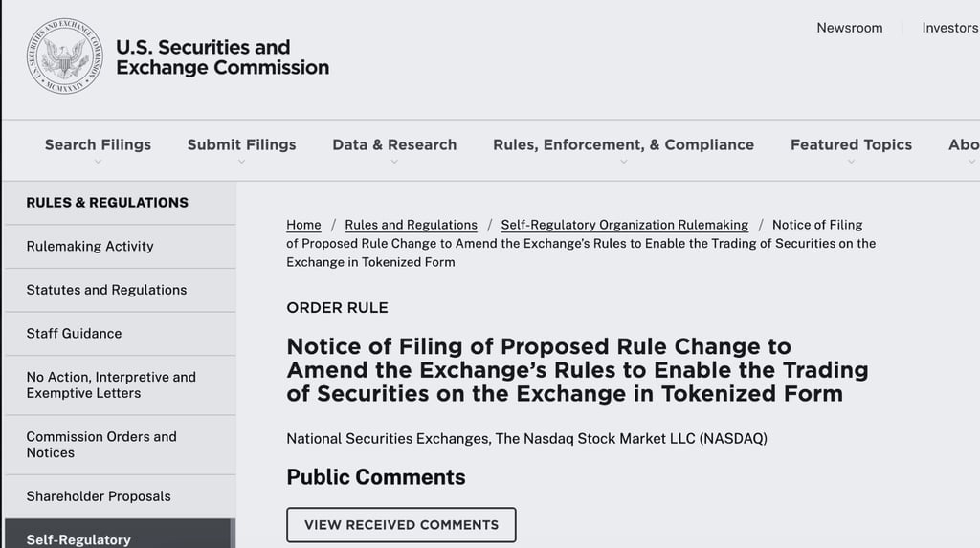This screenshot has height=548, width=980.
Task: Click the SEC seal logo
Action: pyautogui.click(x=64, y=56)
